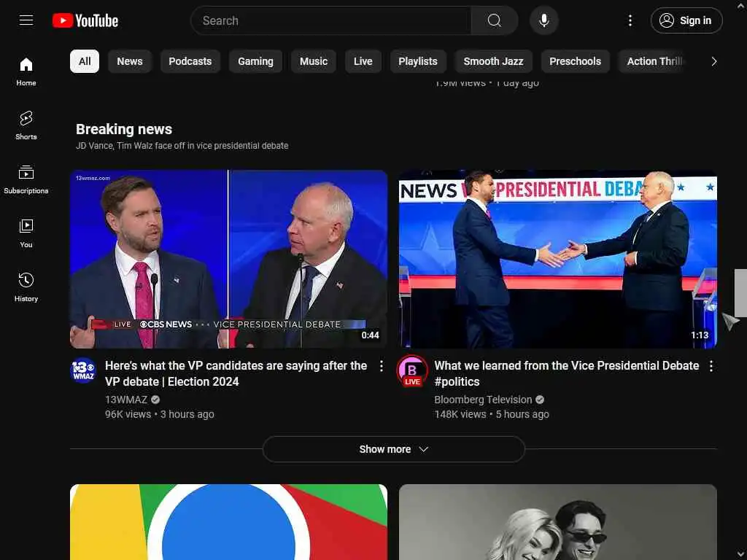Viewport: 747px width, 560px height.
Task: Open History from sidebar
Action: click(x=26, y=287)
